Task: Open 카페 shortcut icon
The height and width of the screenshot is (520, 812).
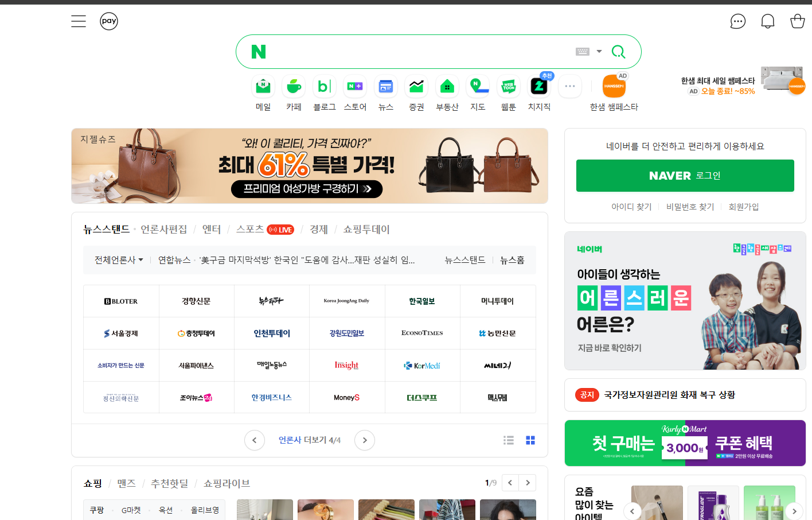Action: tap(294, 87)
